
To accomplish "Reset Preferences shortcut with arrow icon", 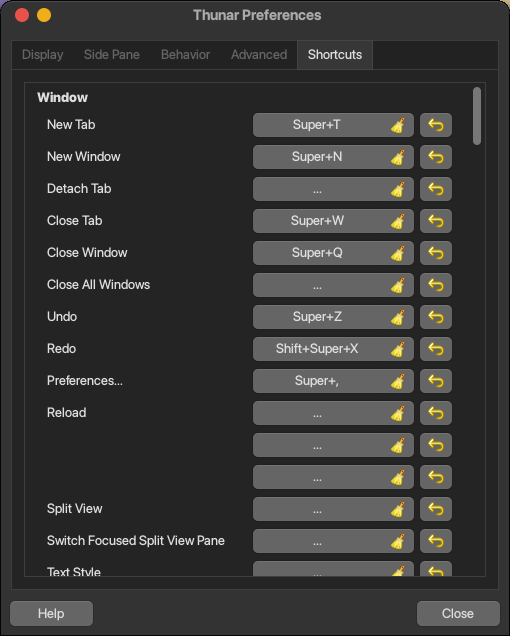I will [x=436, y=381].
